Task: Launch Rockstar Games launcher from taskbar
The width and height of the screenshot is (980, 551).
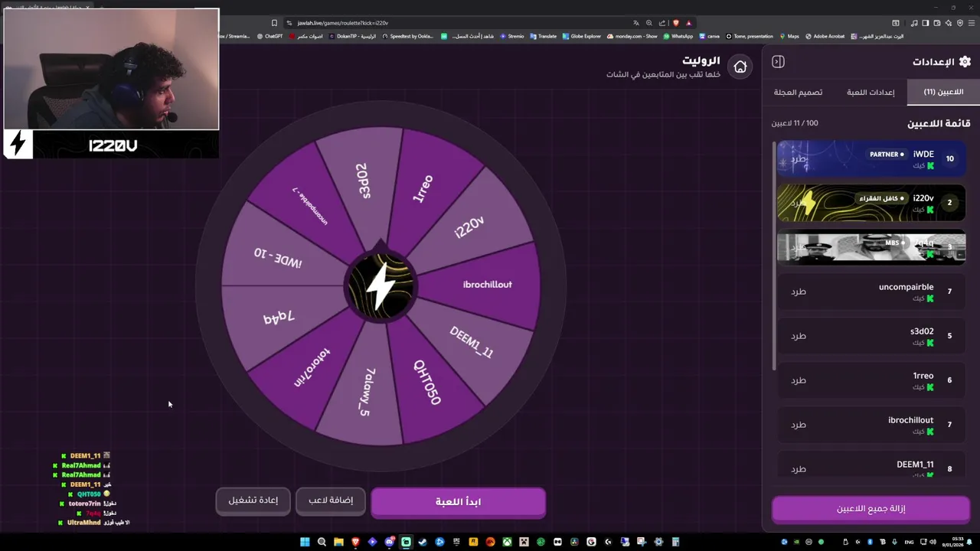Action: coord(473,542)
